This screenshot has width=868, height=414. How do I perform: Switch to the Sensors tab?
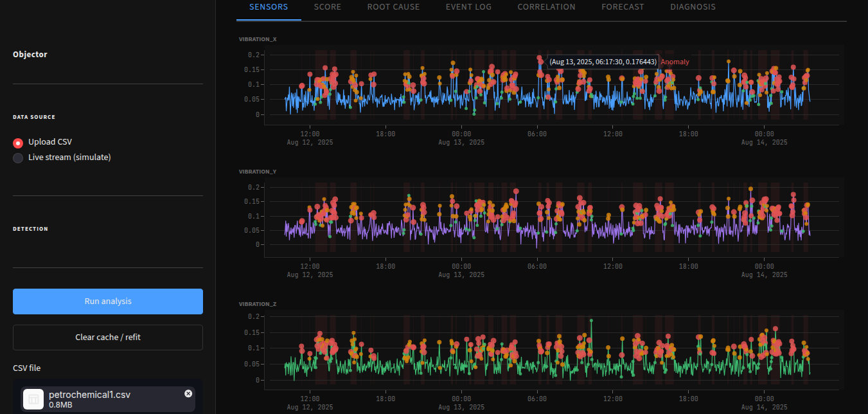point(269,7)
